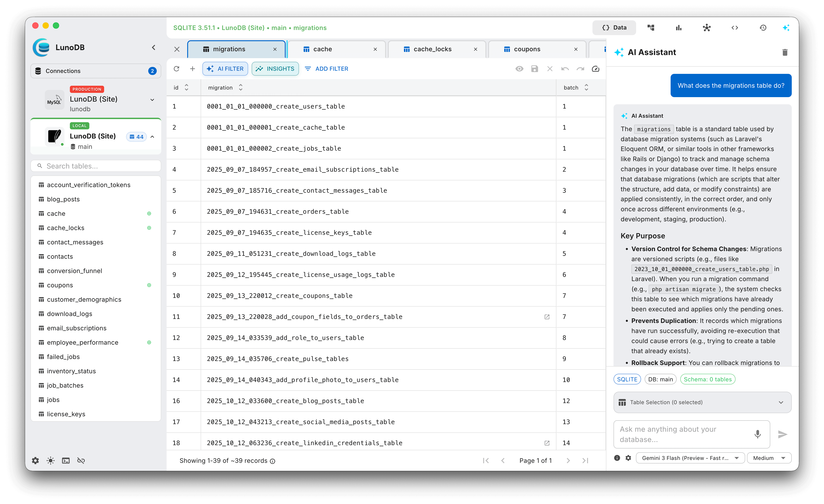Image resolution: width=824 pixels, height=504 pixels.
Task: Switch to the cache_locks tab
Action: tap(432, 49)
